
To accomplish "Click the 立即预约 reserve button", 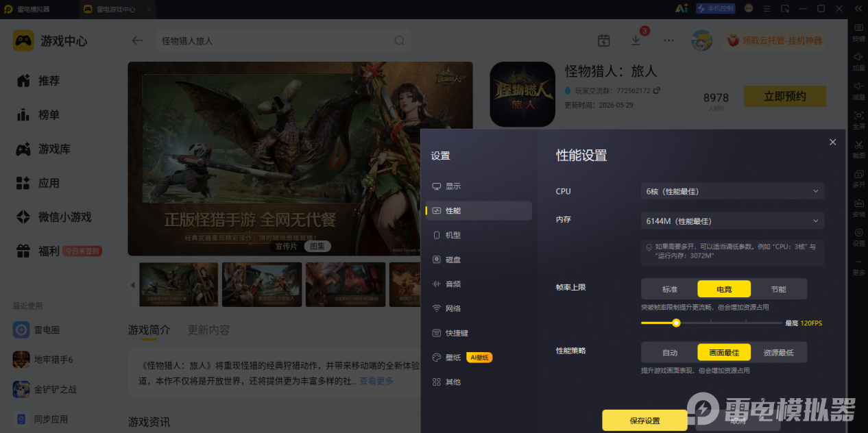I will pyautogui.click(x=785, y=97).
